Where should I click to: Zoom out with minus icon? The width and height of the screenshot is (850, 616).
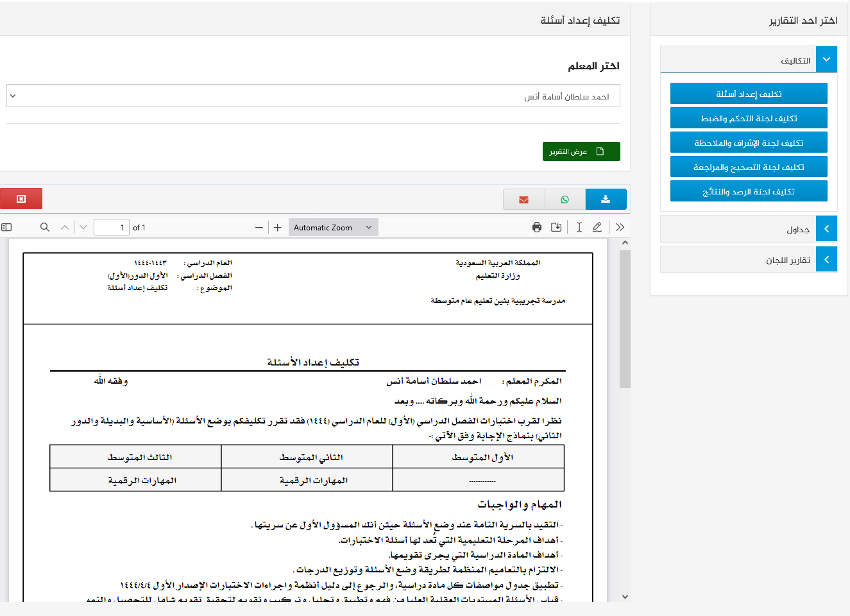(259, 227)
